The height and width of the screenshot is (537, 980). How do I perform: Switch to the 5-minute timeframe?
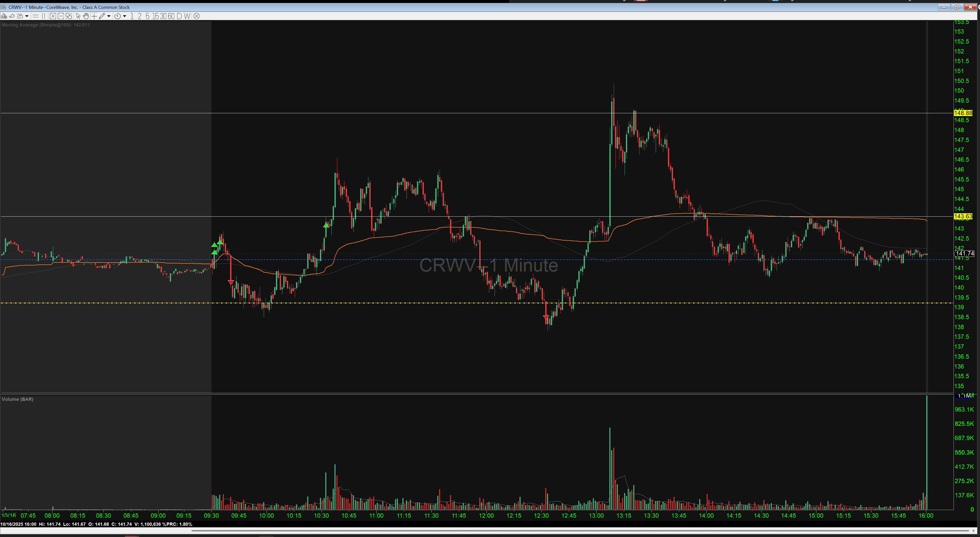(x=148, y=16)
